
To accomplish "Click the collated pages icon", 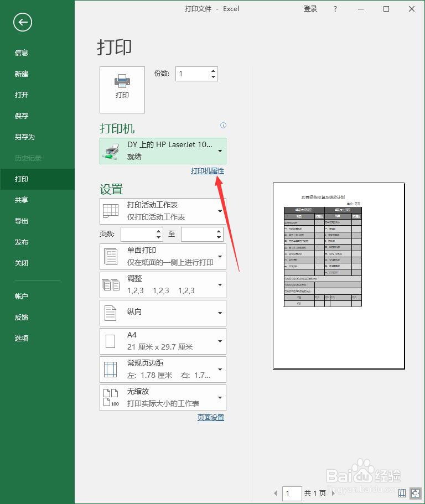I will (111, 285).
